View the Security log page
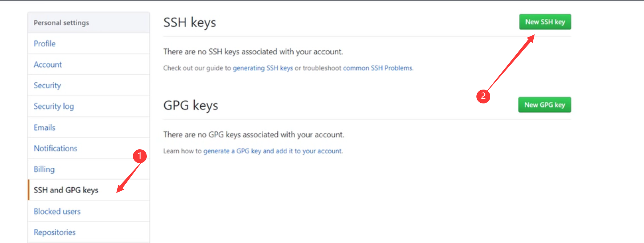Viewport: 644px width, 243px height. [x=53, y=106]
